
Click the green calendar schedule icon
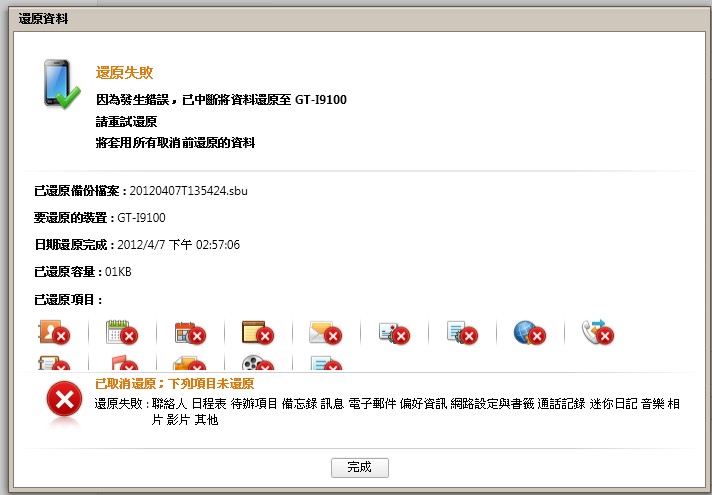tap(122, 332)
